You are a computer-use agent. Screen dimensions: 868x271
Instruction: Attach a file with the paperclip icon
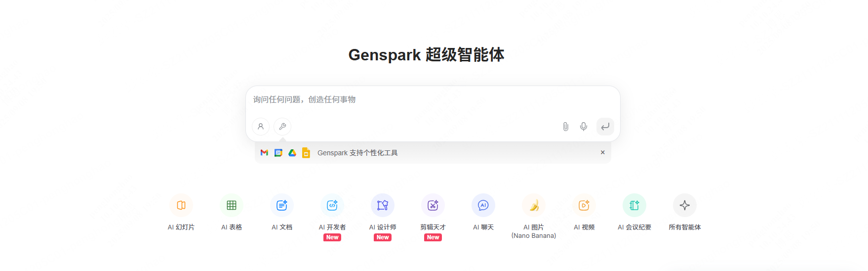coord(566,127)
